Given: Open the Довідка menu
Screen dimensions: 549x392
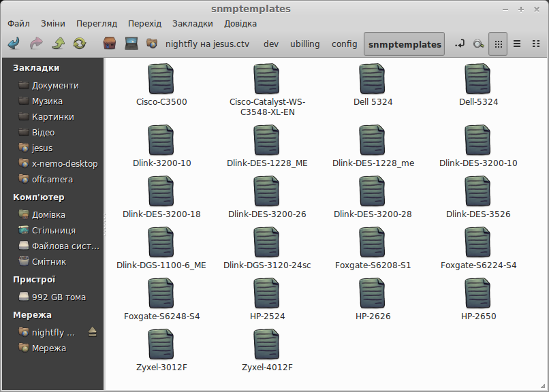Looking at the screenshot, I should coord(240,23).
